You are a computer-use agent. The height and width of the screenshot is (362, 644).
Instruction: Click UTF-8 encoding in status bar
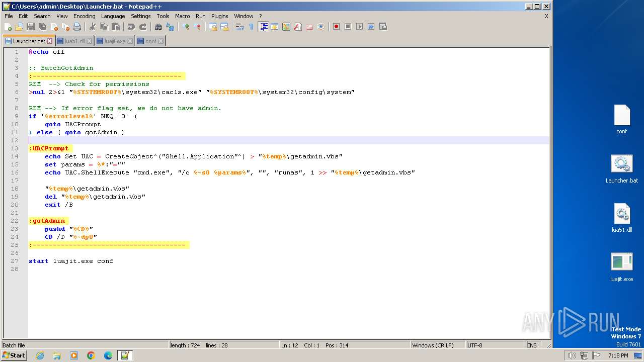(x=495, y=345)
